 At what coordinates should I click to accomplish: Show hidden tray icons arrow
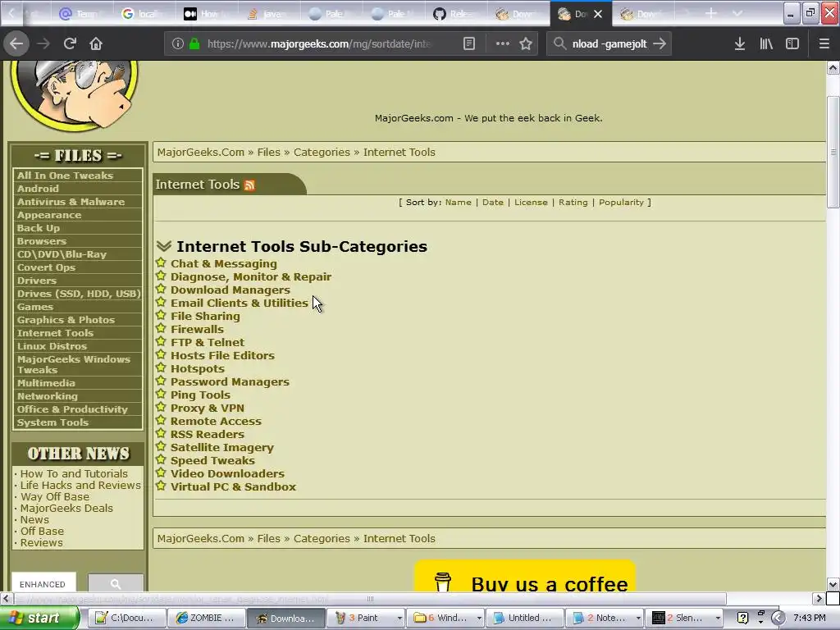tap(778, 618)
